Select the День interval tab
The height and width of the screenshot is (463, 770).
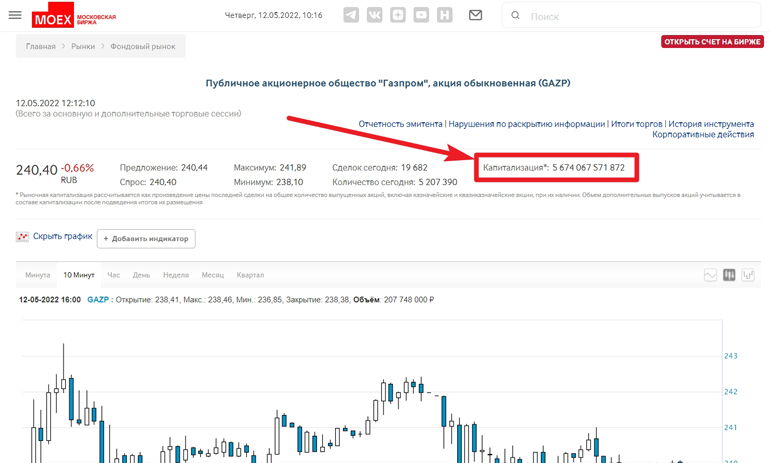point(141,275)
